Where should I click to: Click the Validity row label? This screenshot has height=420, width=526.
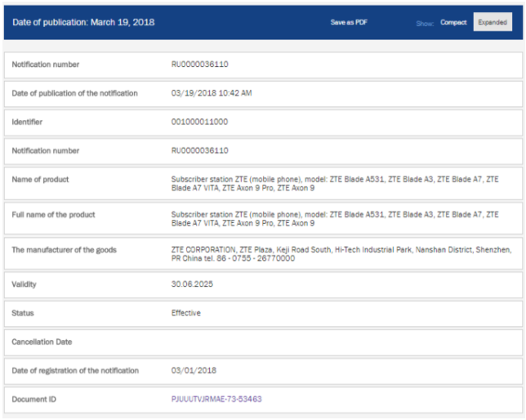pos(25,284)
